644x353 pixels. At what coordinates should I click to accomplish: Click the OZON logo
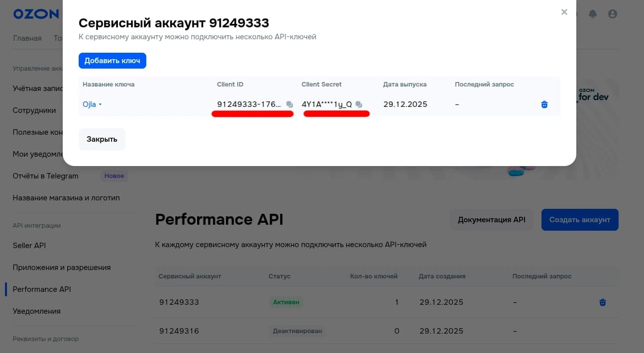tap(36, 14)
